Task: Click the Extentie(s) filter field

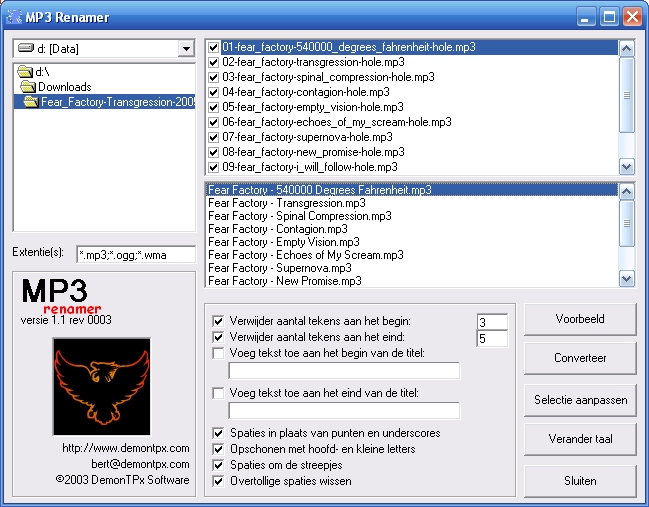Action: [x=136, y=255]
